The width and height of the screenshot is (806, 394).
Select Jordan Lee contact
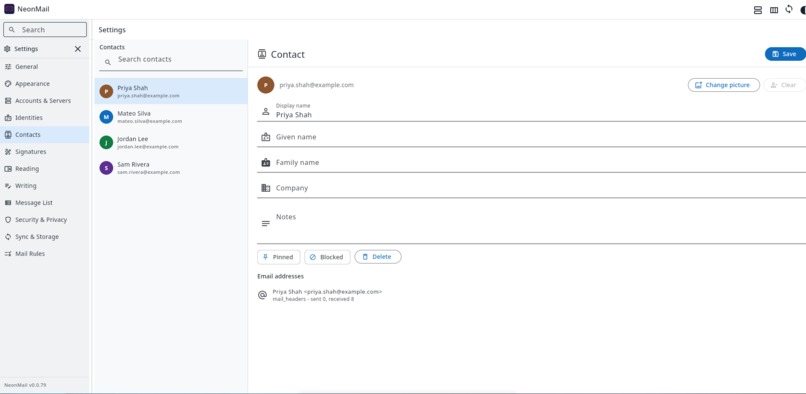[x=171, y=142]
